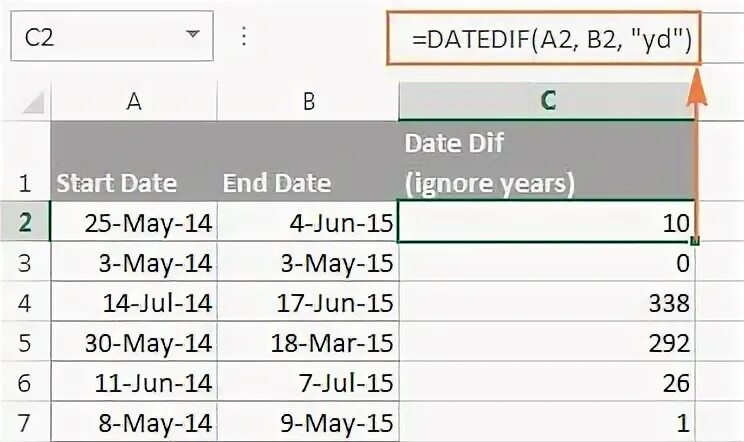The width and height of the screenshot is (744, 442).
Task: Select cell with value 292
Action: [547, 342]
